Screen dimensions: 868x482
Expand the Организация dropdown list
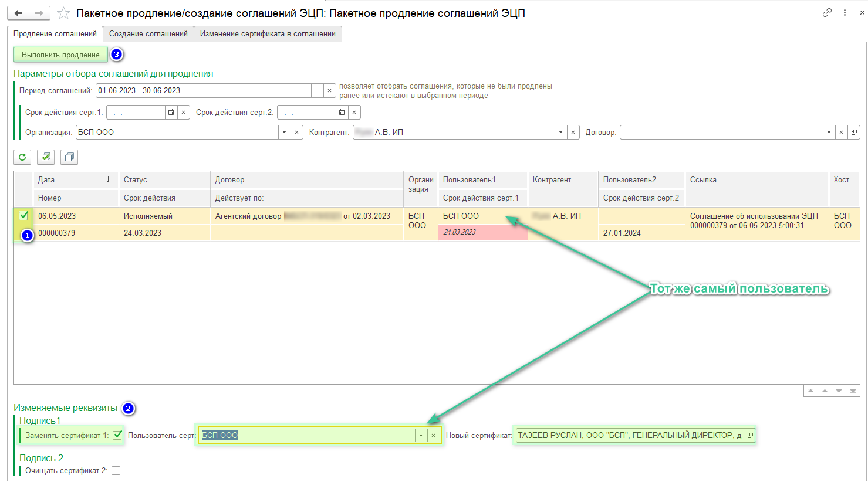pos(284,133)
